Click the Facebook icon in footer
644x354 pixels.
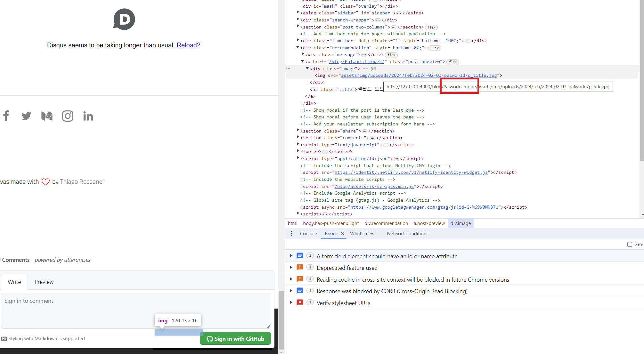pyautogui.click(x=6, y=116)
